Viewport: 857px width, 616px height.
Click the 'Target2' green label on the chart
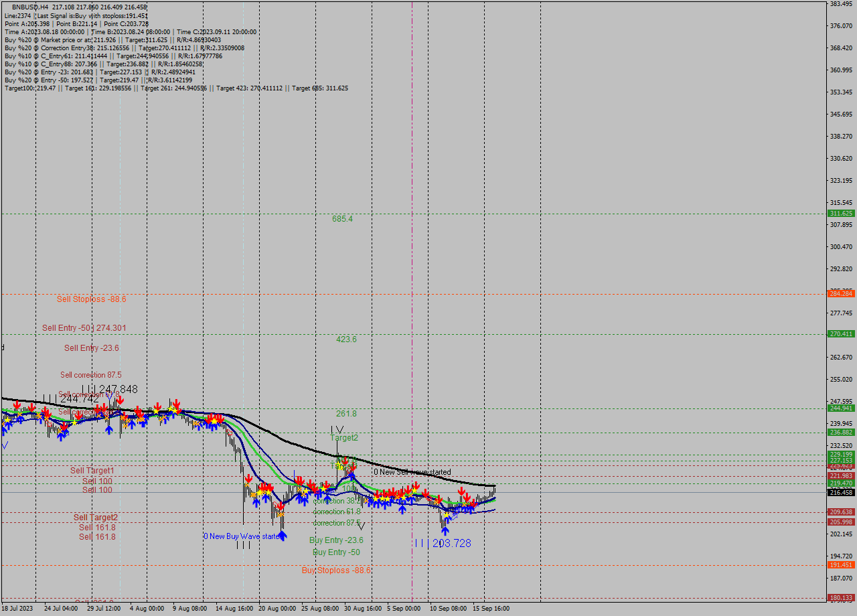343,437
